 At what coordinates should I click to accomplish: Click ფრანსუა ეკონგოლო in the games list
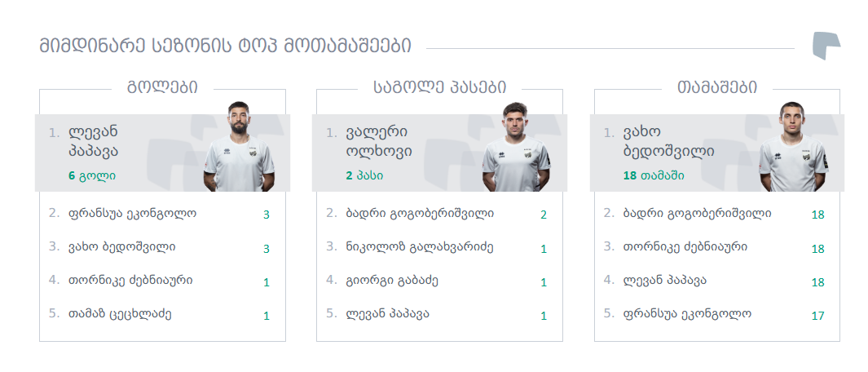point(687,313)
